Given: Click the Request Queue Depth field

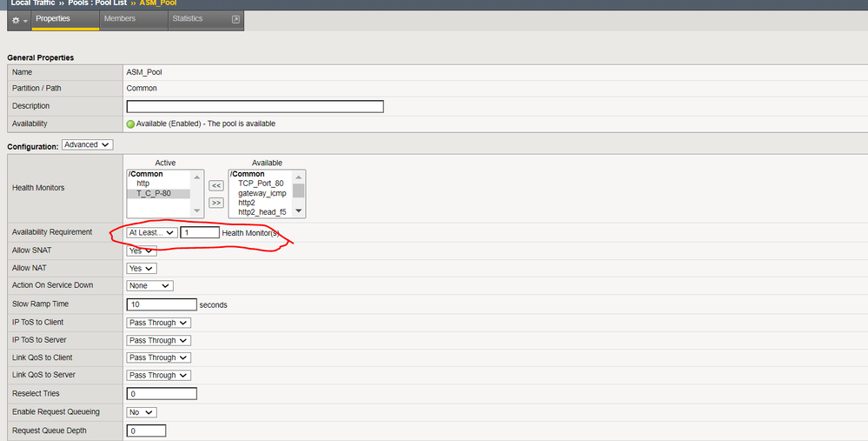Looking at the screenshot, I should [x=146, y=431].
